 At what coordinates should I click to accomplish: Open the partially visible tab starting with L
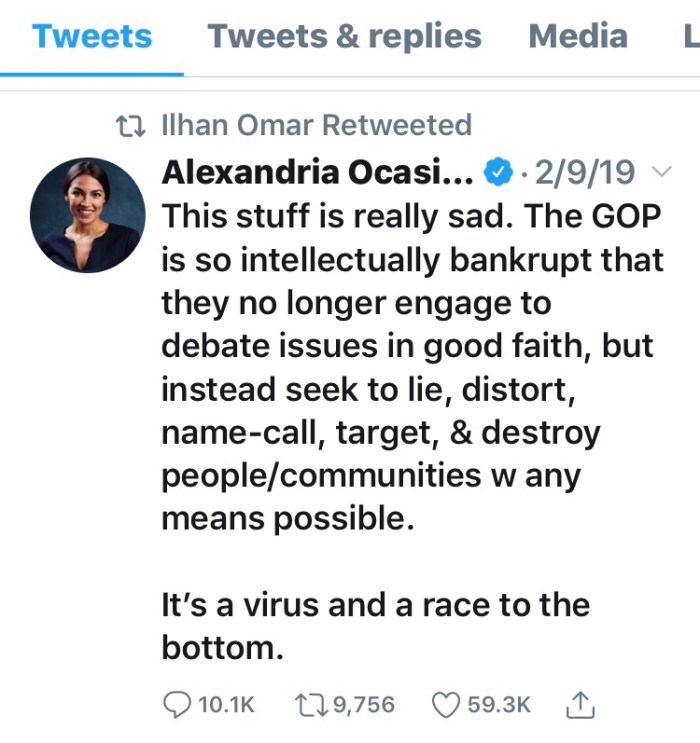point(690,37)
